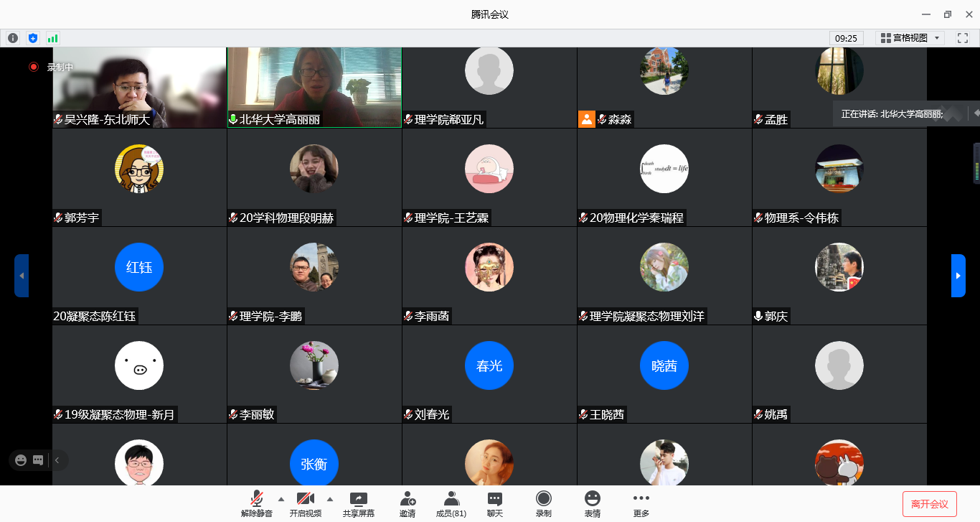The image size is (980, 522).
Task: Select 北华大学高丽丽 video tile
Action: (x=314, y=88)
